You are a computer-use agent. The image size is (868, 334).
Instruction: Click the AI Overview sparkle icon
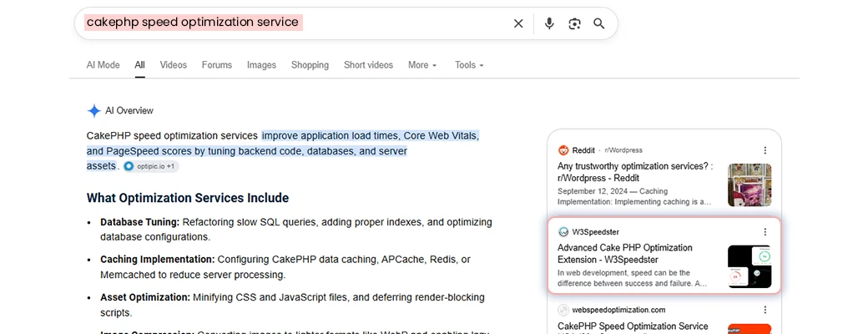(x=93, y=111)
